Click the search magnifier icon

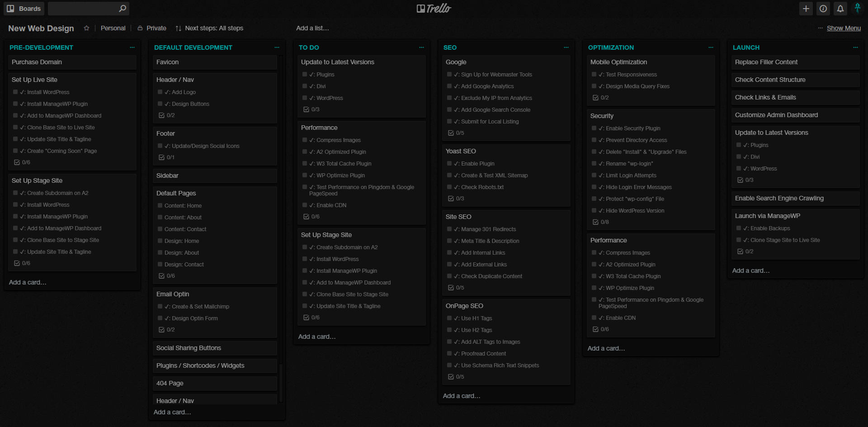(122, 9)
